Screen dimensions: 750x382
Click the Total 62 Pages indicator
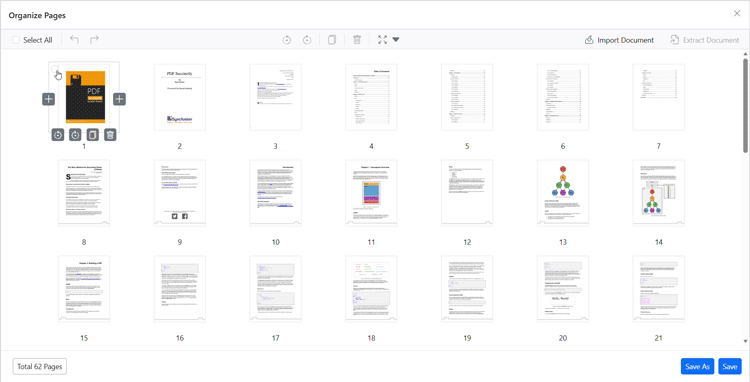click(x=40, y=367)
